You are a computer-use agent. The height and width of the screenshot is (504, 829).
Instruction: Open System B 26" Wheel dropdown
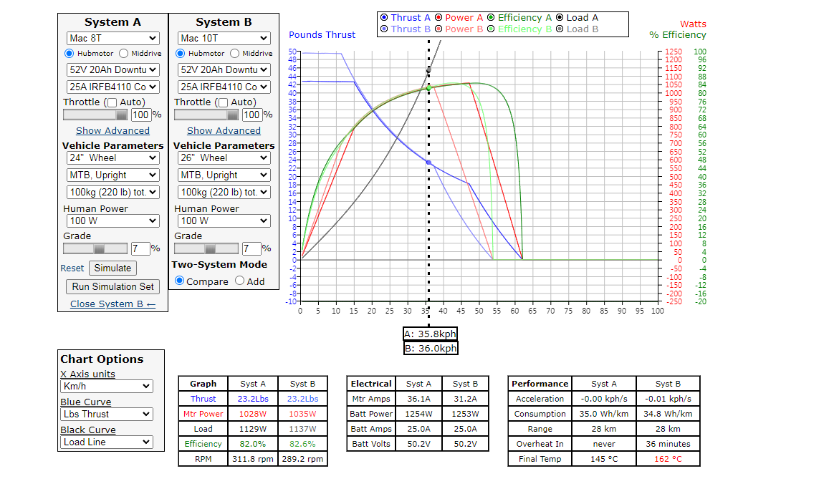(x=224, y=157)
